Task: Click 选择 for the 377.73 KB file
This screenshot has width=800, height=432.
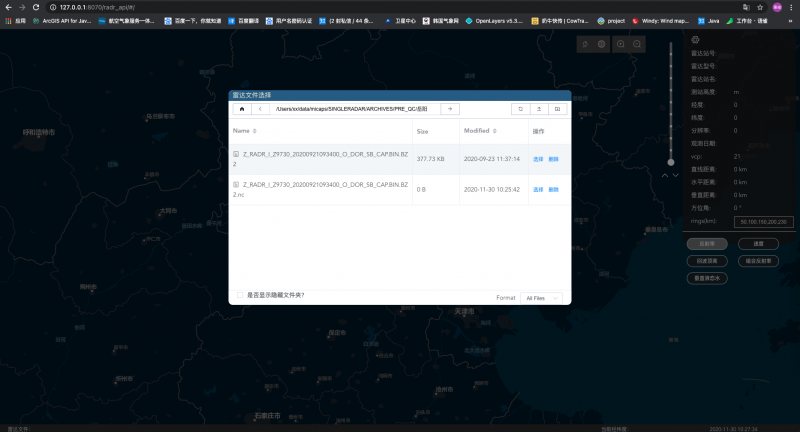Action: pyautogui.click(x=538, y=159)
